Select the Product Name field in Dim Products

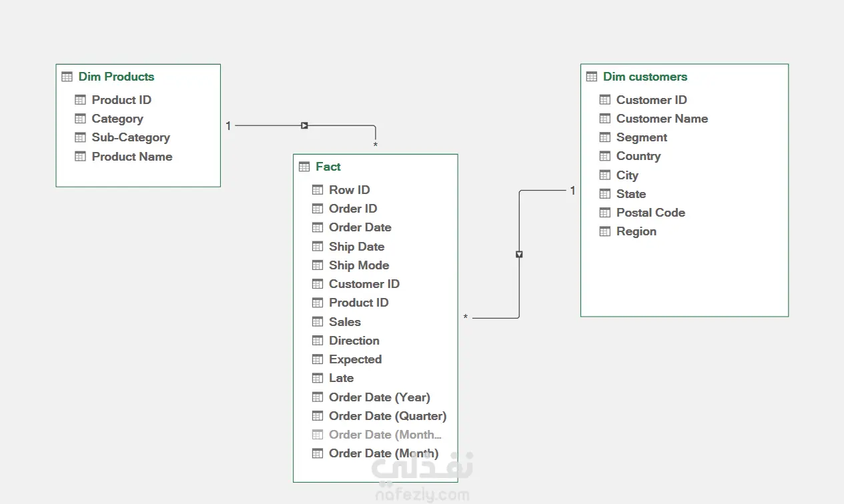point(131,157)
